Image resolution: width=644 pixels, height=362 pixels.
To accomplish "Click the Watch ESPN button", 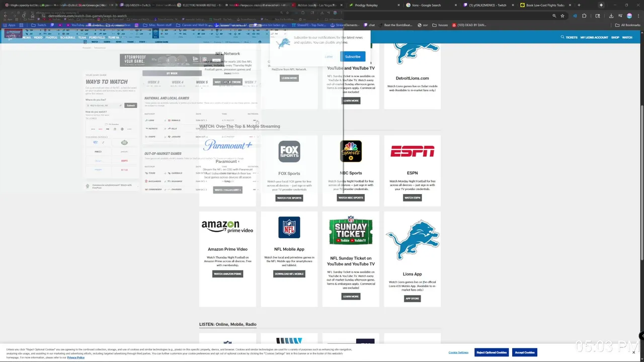I will pos(412,198).
